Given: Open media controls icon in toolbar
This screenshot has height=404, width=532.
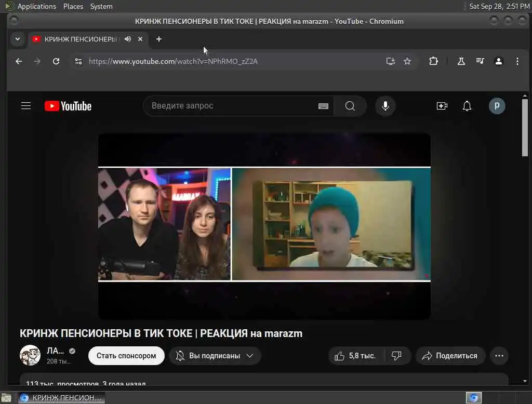Looking at the screenshot, I should point(480,61).
